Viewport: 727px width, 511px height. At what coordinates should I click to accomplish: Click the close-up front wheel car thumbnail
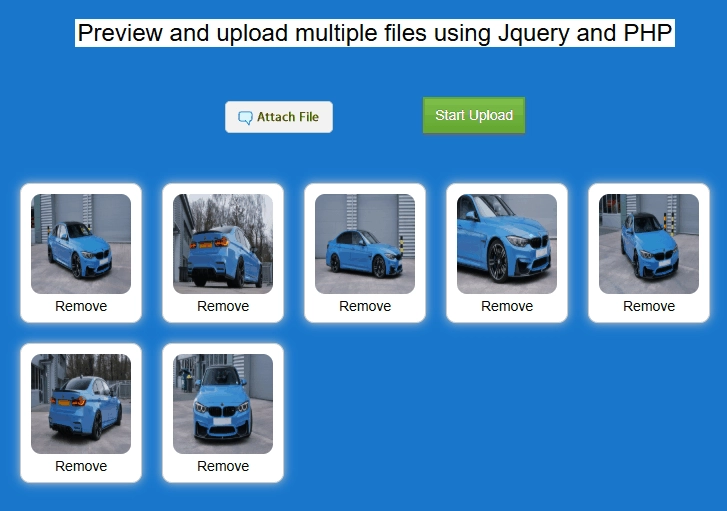coord(507,243)
